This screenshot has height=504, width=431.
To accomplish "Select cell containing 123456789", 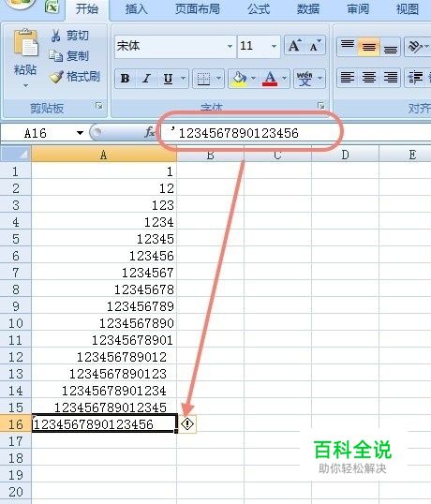I will pos(104,306).
